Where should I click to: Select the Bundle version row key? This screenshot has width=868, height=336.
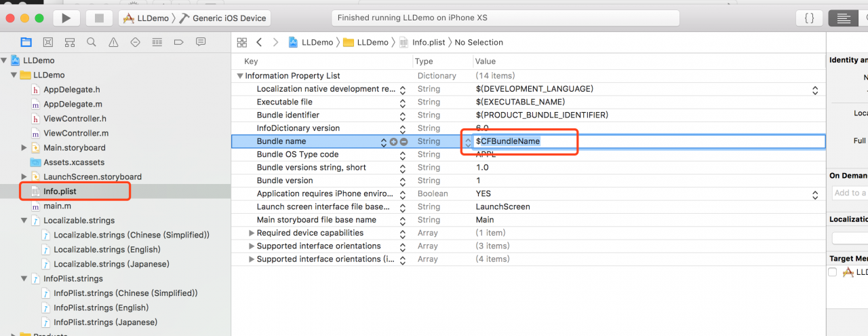[285, 181]
